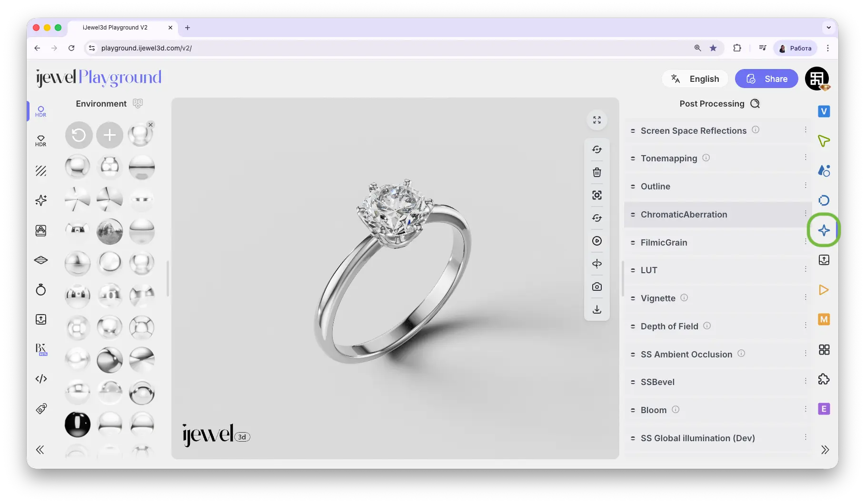Collapse the left sidebar with double chevron

click(40, 450)
